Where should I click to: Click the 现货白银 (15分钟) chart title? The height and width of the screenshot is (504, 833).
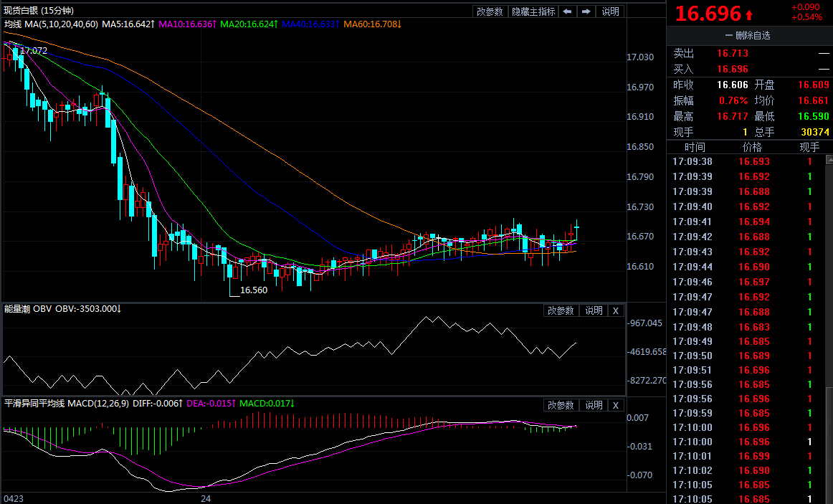tap(39, 10)
